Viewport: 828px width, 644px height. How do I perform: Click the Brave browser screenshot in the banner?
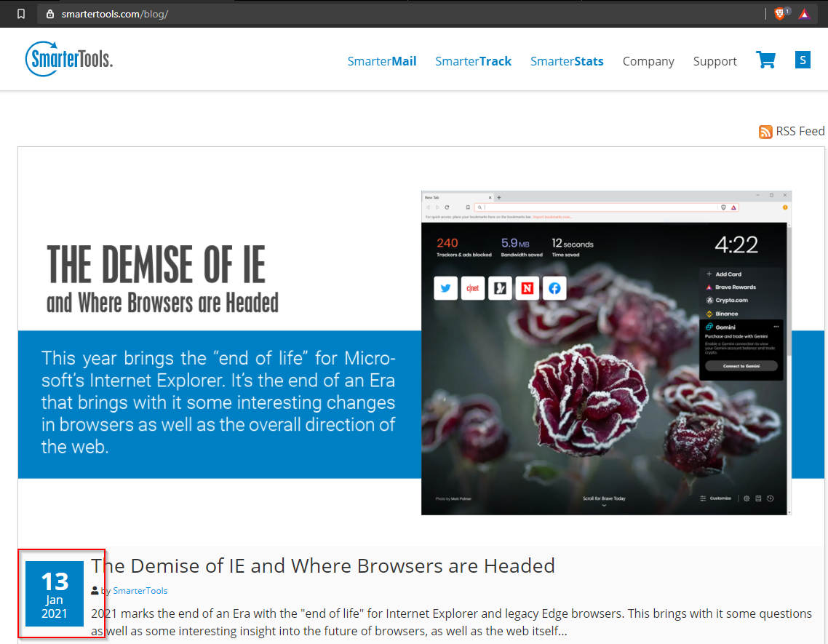pos(606,353)
